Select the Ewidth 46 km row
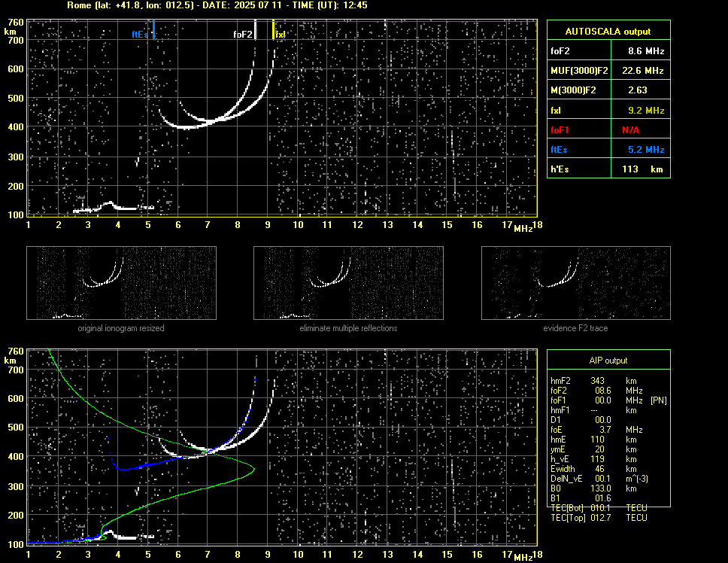 click(593, 469)
